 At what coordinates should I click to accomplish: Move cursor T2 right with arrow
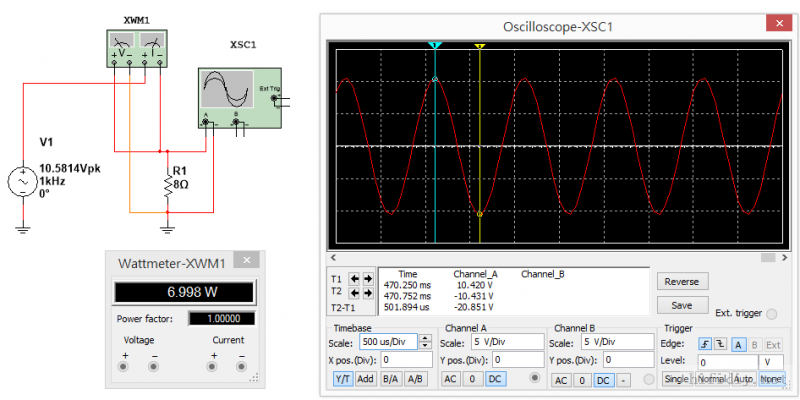[368, 292]
